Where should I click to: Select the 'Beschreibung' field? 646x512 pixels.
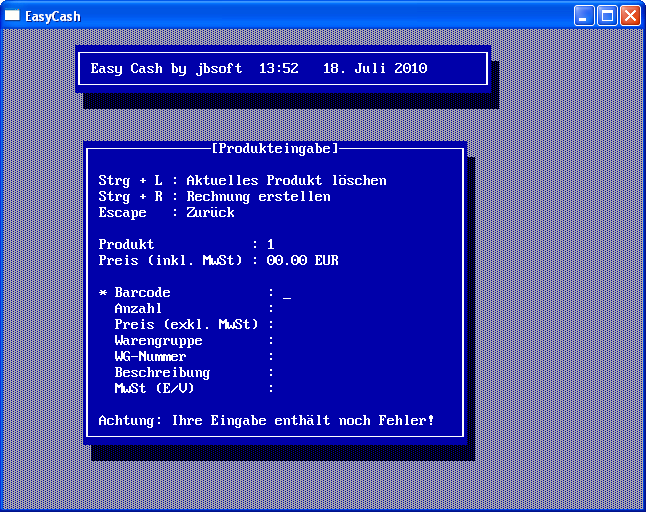(x=162, y=373)
